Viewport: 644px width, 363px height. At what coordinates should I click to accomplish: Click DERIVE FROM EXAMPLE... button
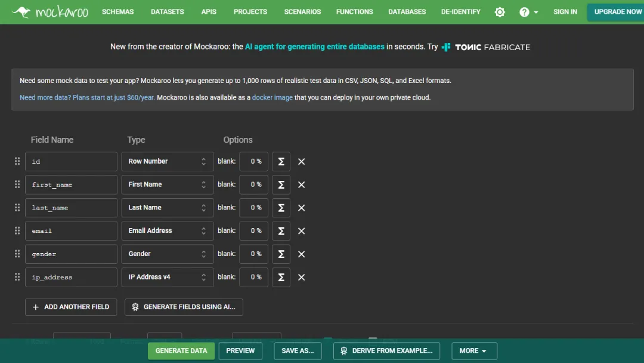[386, 350]
